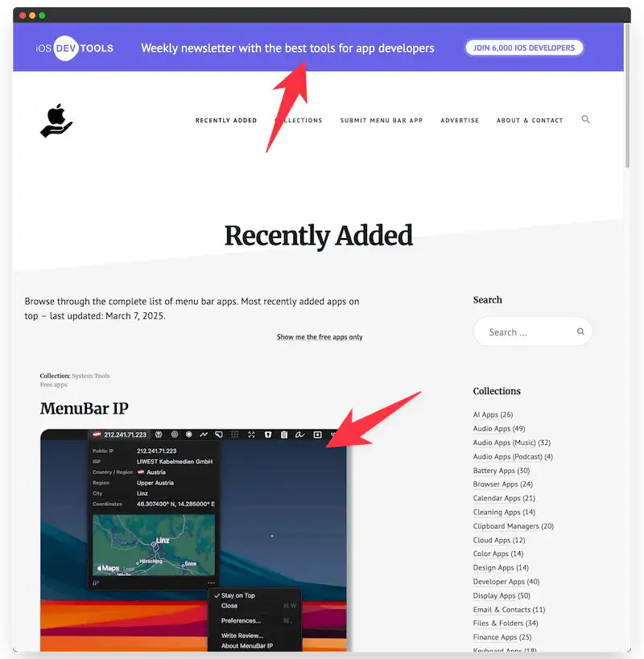Click the yellow minimize window dot
This screenshot has width=644, height=659.
(32, 15)
